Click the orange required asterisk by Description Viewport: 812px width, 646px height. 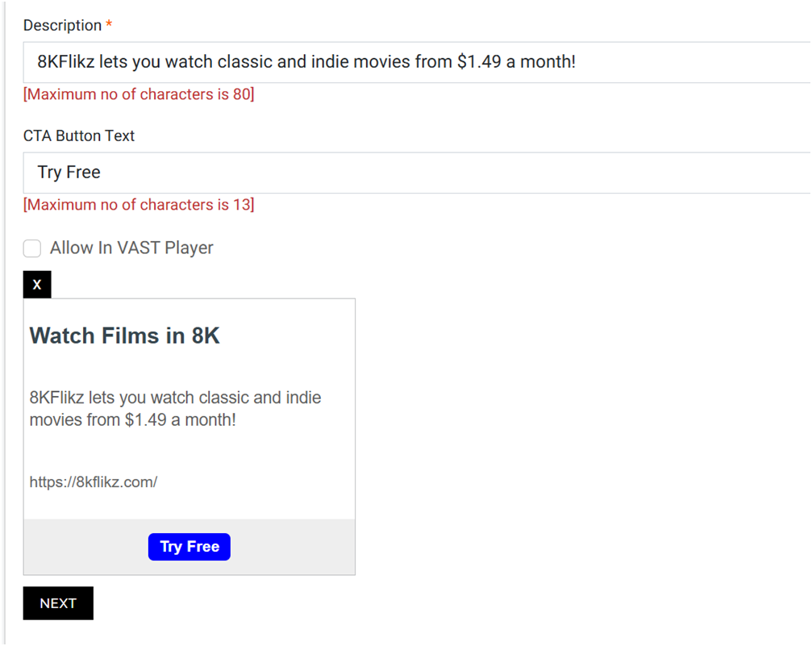pyautogui.click(x=109, y=25)
